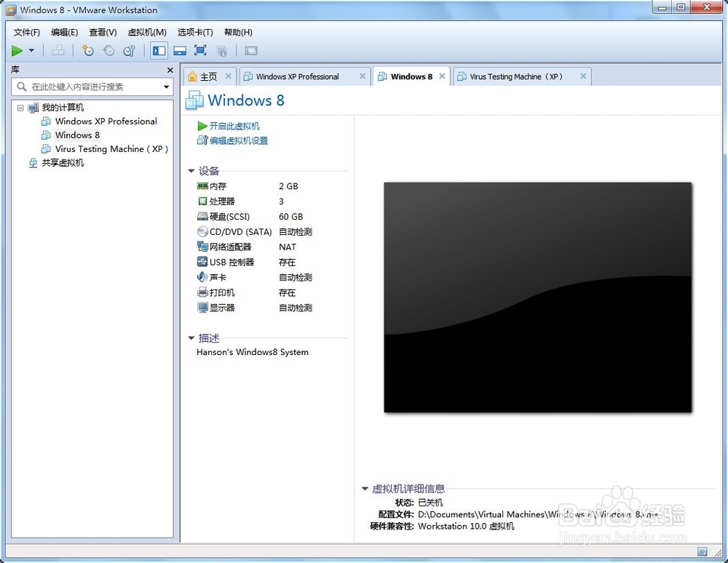Click the 显示器 display device icon
Image resolution: width=728 pixels, height=563 pixels.
[x=202, y=308]
